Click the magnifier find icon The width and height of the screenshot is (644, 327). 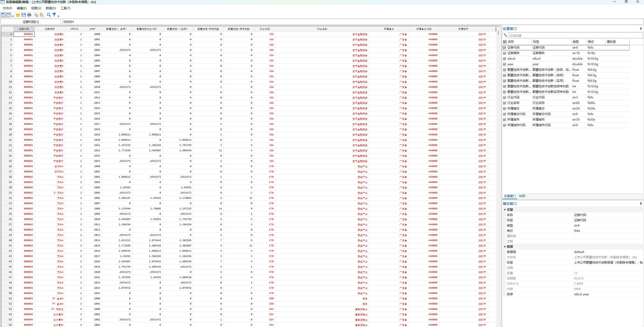(x=49, y=15)
